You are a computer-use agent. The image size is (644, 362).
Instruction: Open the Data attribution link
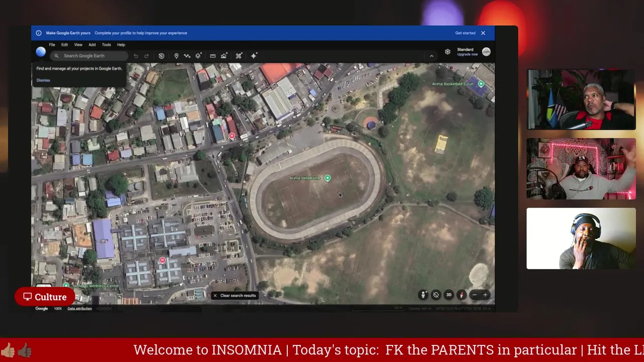coord(79,308)
